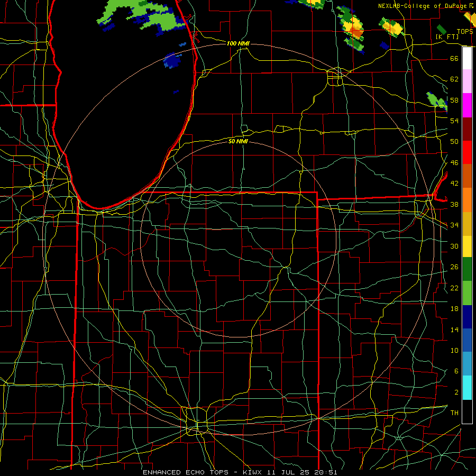Select the '2' scale label
The width and height of the screenshot is (476, 476).
[x=456, y=392]
